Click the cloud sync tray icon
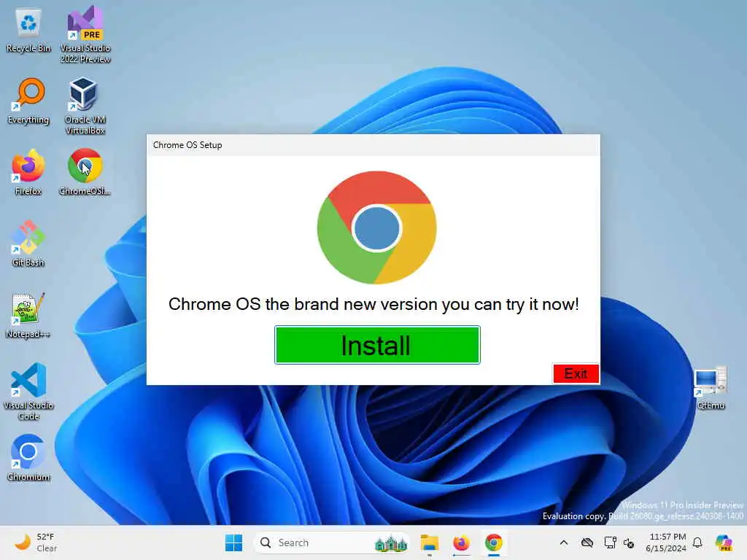 click(587, 542)
